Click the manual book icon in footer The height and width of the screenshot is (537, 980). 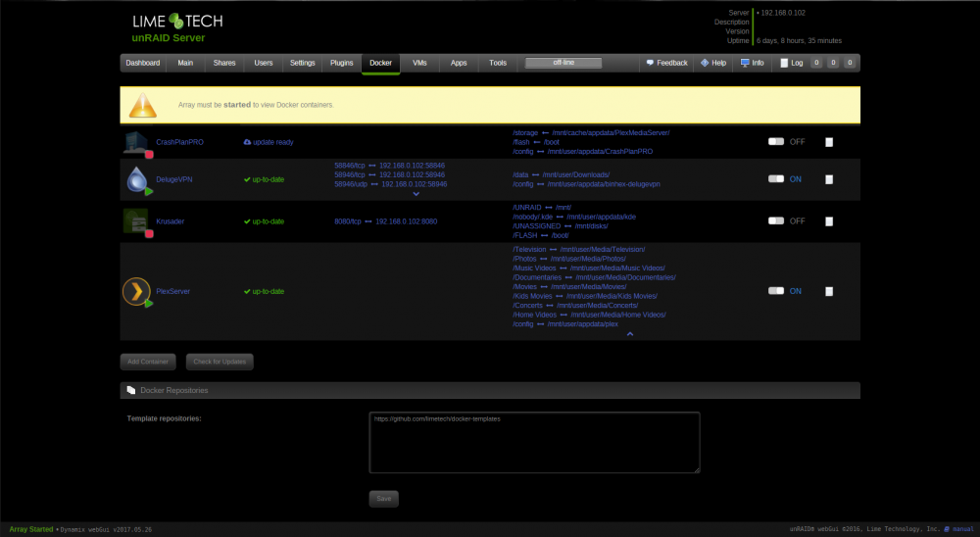pyautogui.click(x=947, y=529)
